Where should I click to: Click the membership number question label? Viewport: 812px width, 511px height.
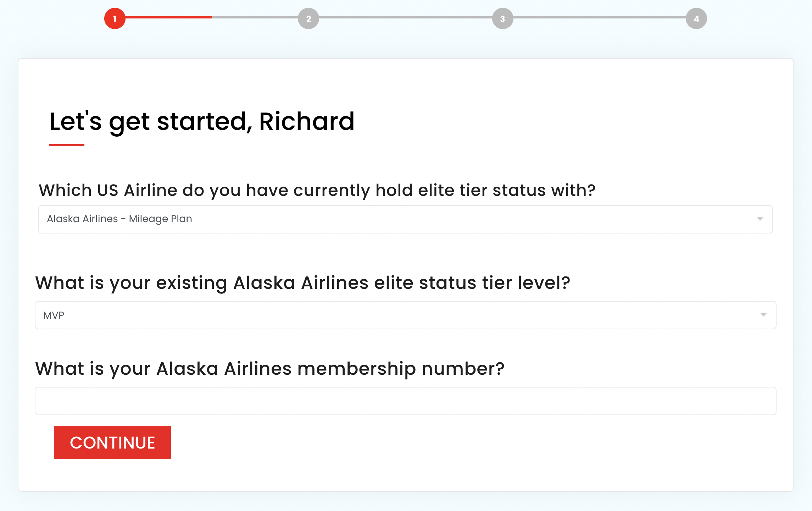point(269,369)
